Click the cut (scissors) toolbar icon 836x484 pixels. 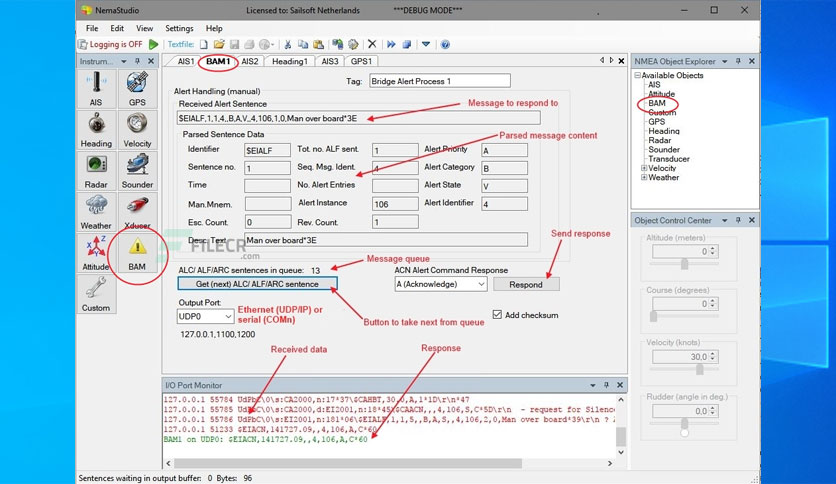287,44
